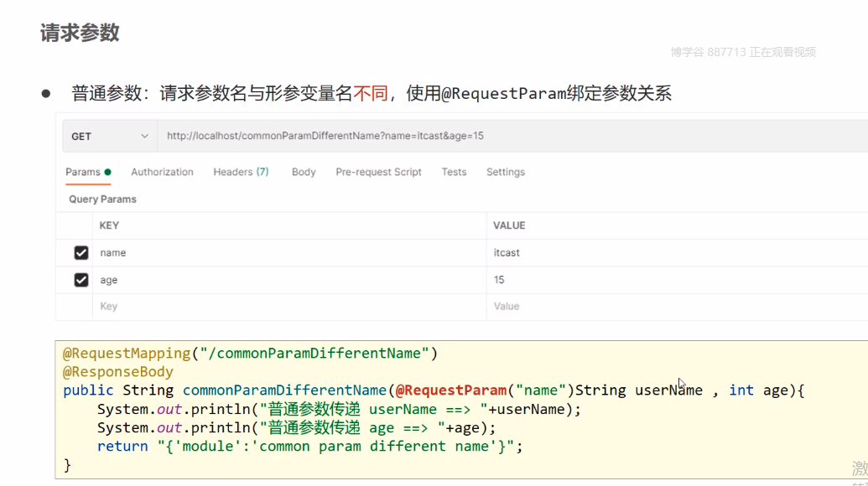The image size is (868, 486).
Task: Click the age key cell
Action: pyautogui.click(x=285, y=280)
